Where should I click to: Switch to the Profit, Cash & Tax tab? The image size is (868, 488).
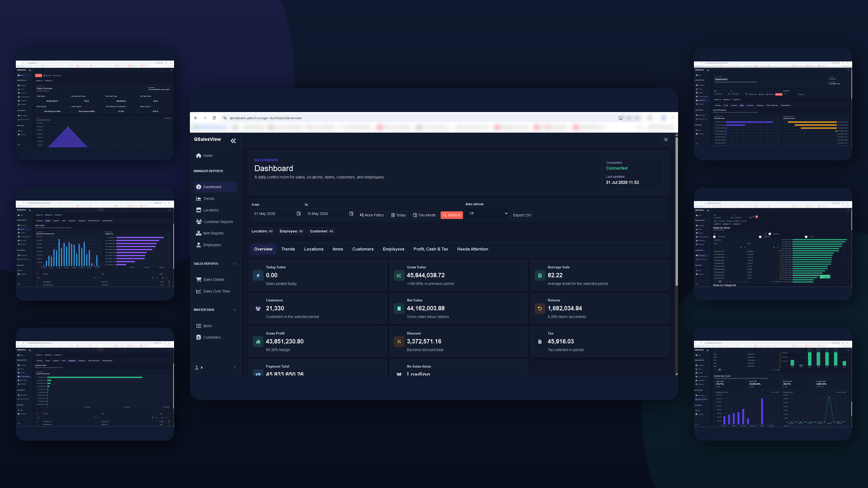point(431,249)
